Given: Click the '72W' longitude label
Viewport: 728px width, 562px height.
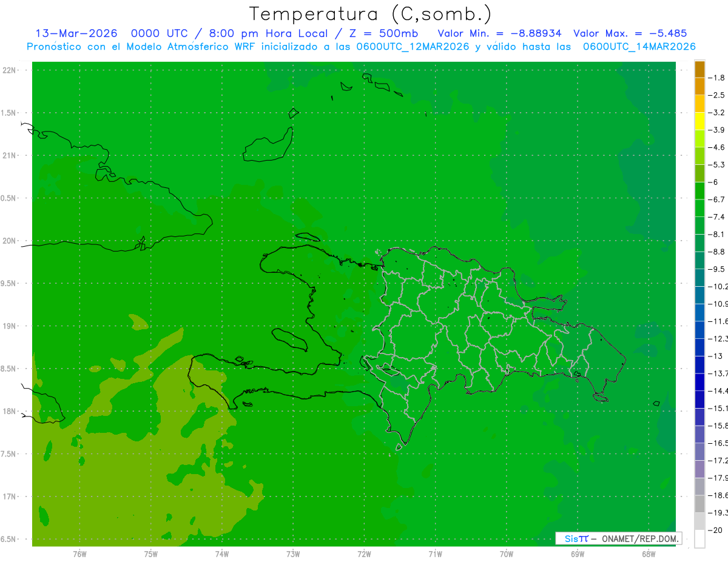Looking at the screenshot, I should [364, 554].
